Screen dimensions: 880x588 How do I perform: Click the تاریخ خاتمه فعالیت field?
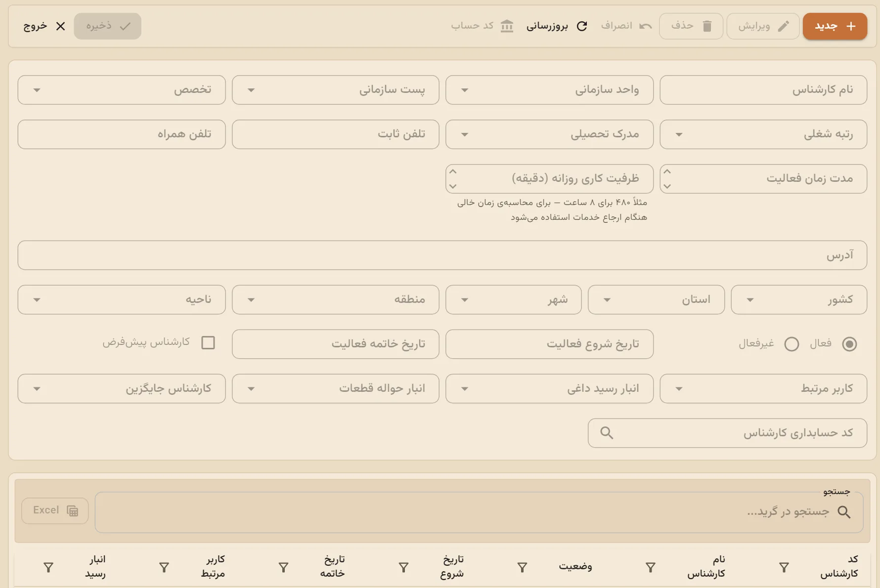pyautogui.click(x=336, y=344)
